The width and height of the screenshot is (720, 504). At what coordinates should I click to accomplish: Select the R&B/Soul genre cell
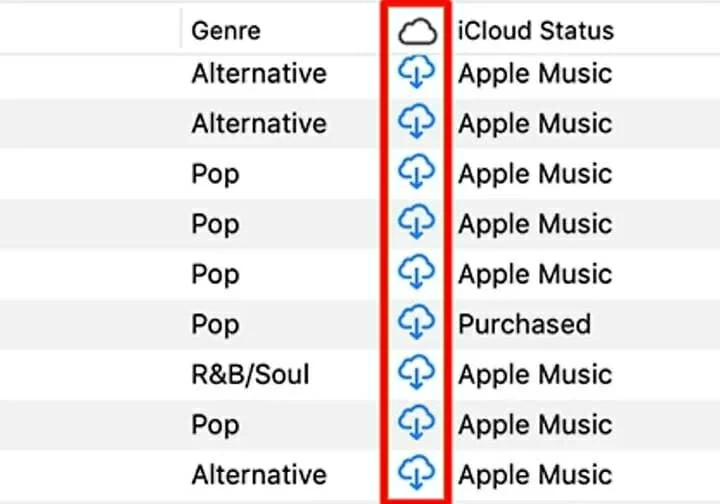[250, 374]
